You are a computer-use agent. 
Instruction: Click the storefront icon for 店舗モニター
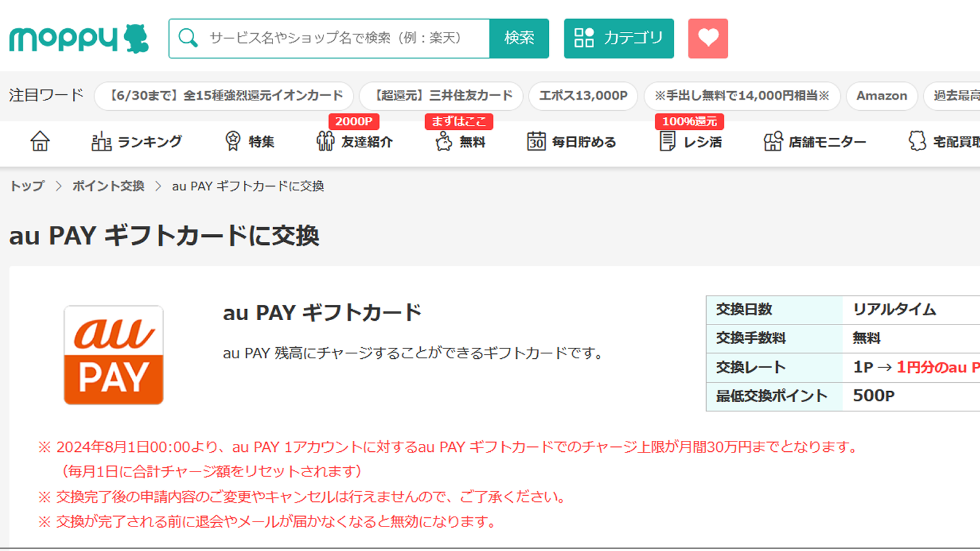[772, 141]
